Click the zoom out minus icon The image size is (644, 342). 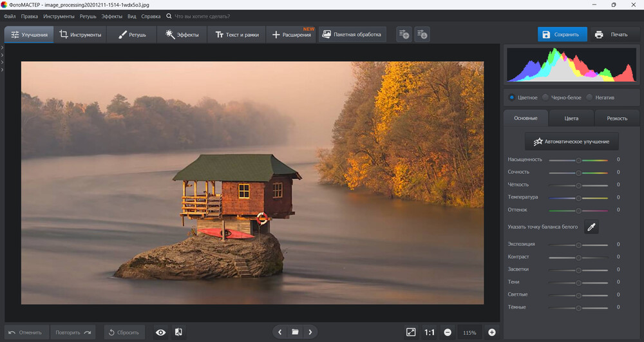(448, 332)
